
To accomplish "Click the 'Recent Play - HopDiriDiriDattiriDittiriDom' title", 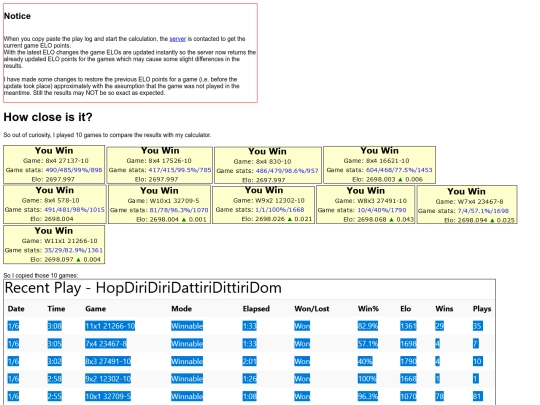I will point(143,288).
